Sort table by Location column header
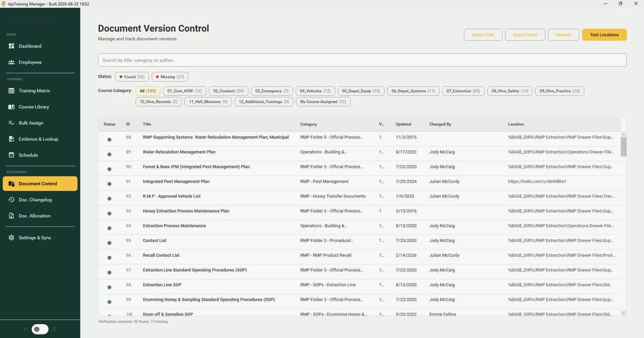 coord(516,124)
